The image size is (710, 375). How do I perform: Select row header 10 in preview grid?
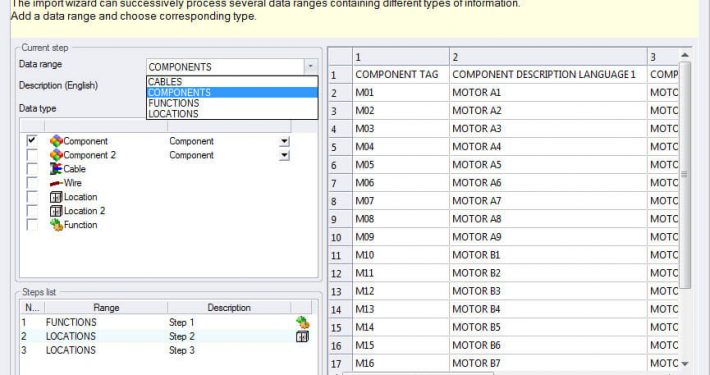[340, 237]
